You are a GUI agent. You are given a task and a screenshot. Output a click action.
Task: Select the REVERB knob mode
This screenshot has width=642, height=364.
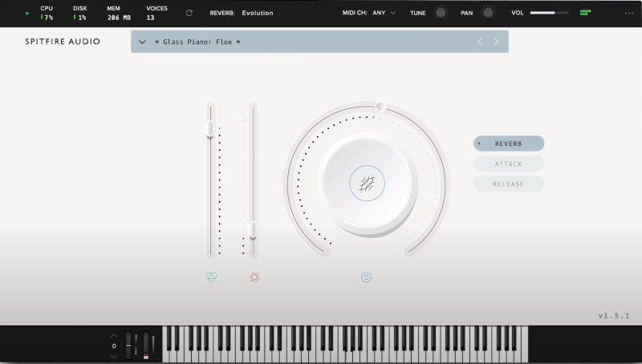coord(509,144)
